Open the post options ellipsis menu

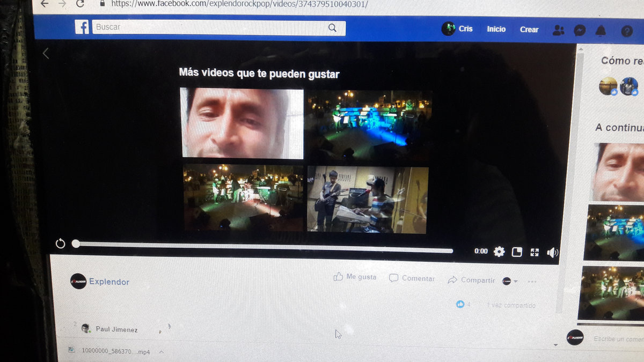[532, 282]
